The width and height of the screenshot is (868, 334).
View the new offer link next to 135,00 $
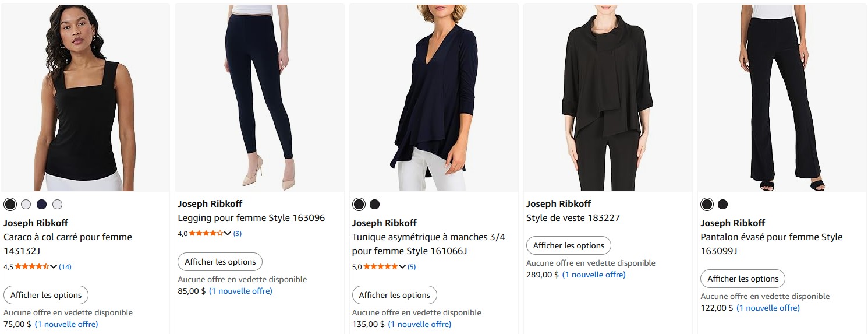[420, 324]
